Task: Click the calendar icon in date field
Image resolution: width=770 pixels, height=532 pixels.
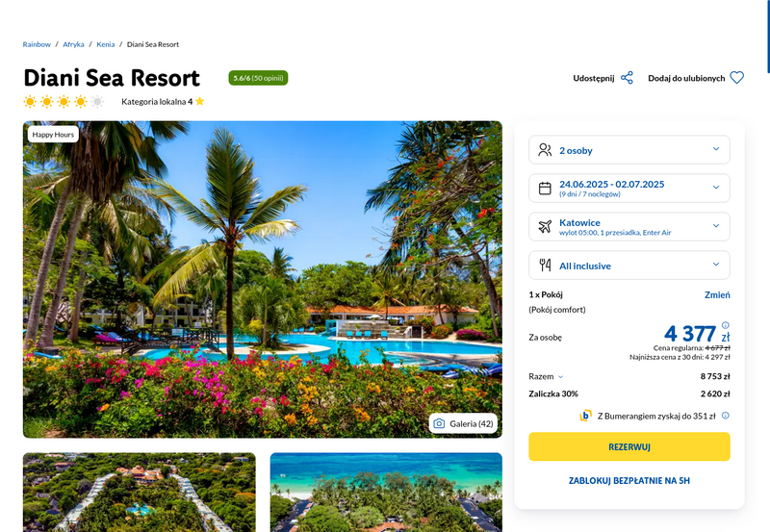Action: (545, 189)
